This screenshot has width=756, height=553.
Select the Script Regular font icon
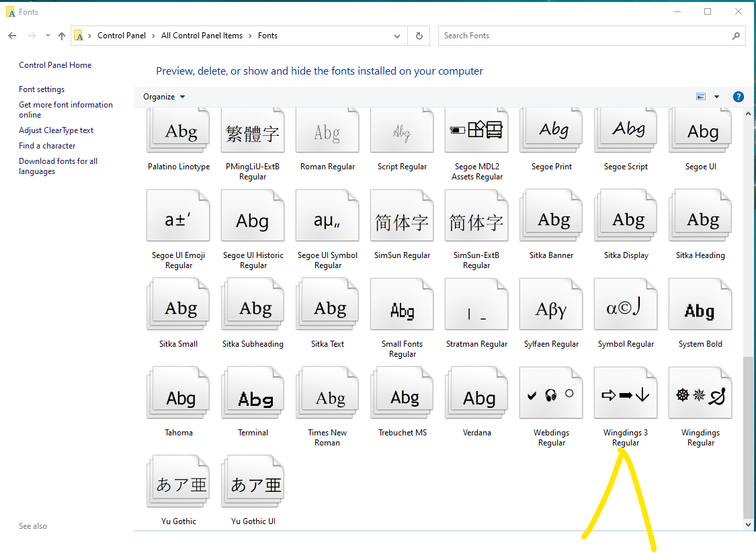(x=402, y=130)
